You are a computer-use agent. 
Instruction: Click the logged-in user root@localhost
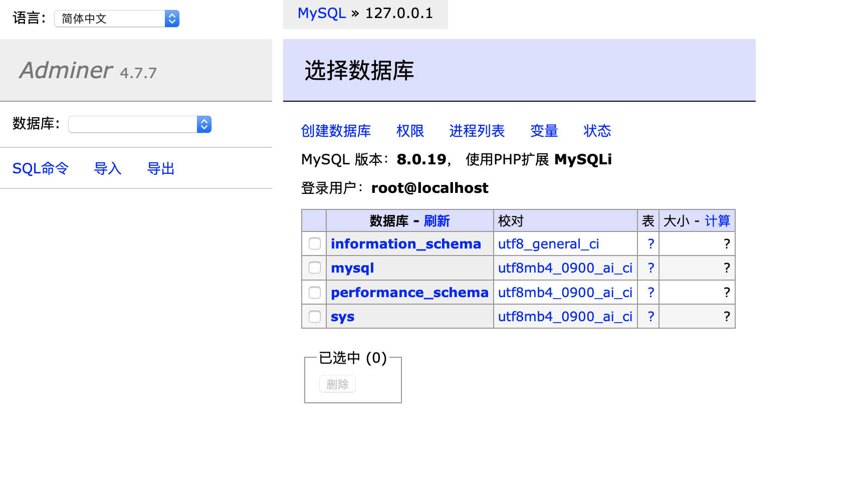pyautogui.click(x=429, y=188)
